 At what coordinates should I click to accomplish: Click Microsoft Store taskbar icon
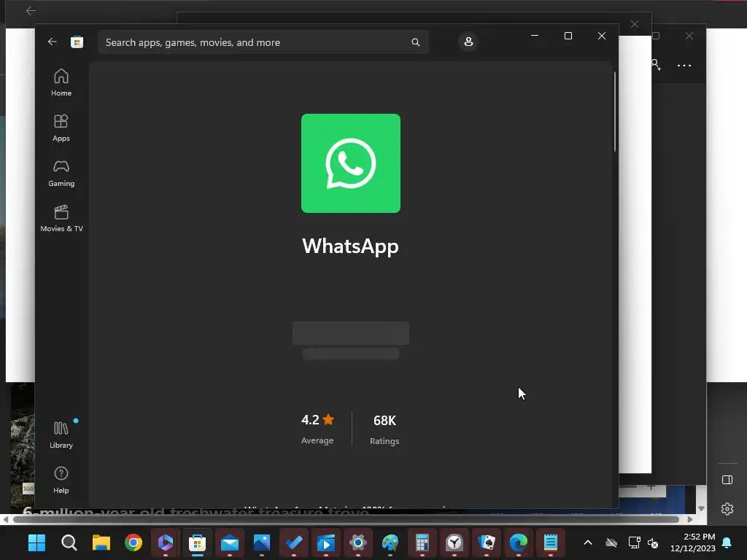pos(197,542)
